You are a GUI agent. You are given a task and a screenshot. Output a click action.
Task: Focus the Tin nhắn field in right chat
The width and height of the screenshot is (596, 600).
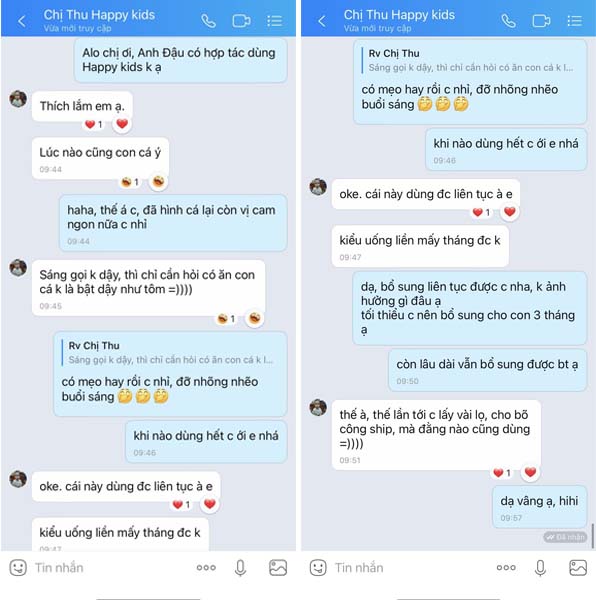[411, 567]
